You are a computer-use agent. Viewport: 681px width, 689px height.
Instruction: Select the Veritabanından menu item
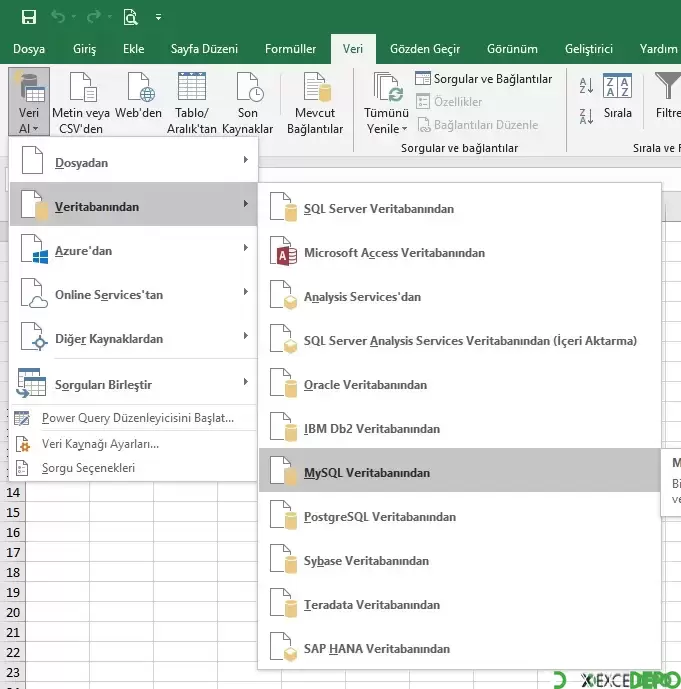[x=134, y=204]
